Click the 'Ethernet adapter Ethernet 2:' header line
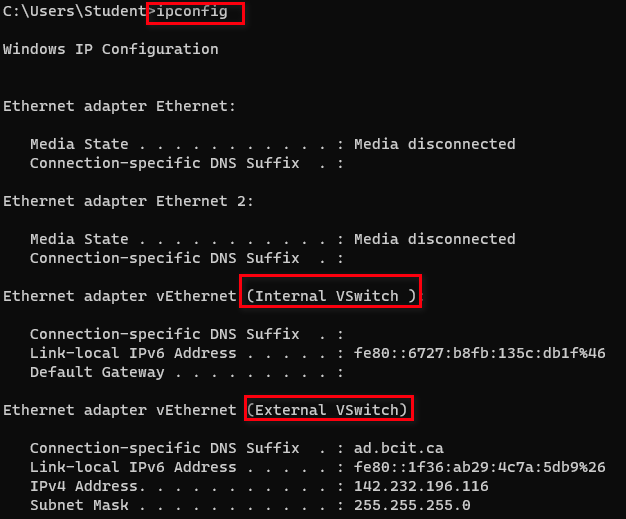 [x=128, y=201]
